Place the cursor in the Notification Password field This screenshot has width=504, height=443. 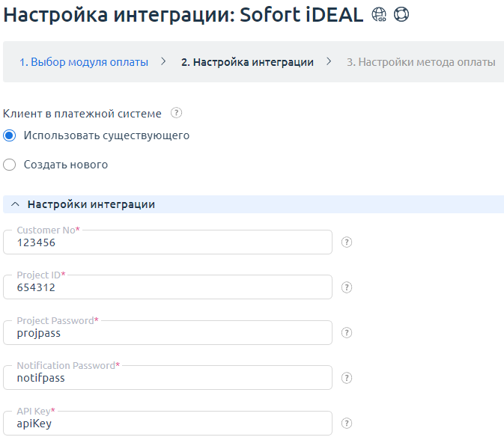(167, 378)
